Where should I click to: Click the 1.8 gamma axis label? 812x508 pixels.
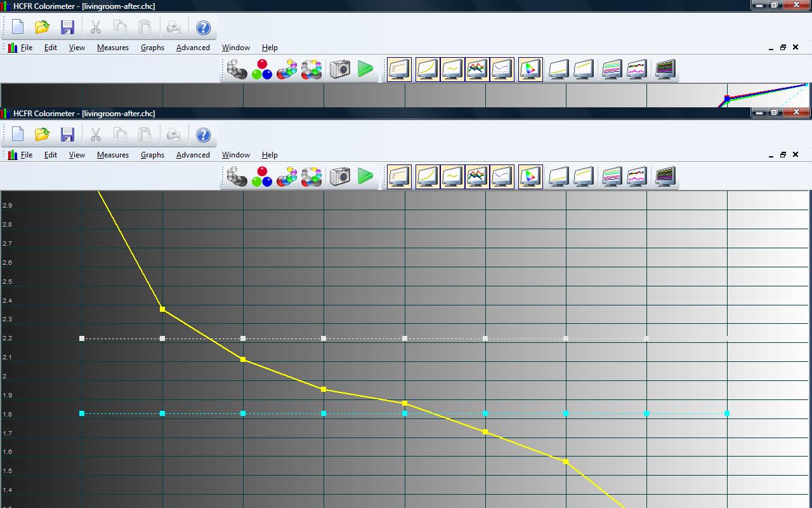pos(8,415)
